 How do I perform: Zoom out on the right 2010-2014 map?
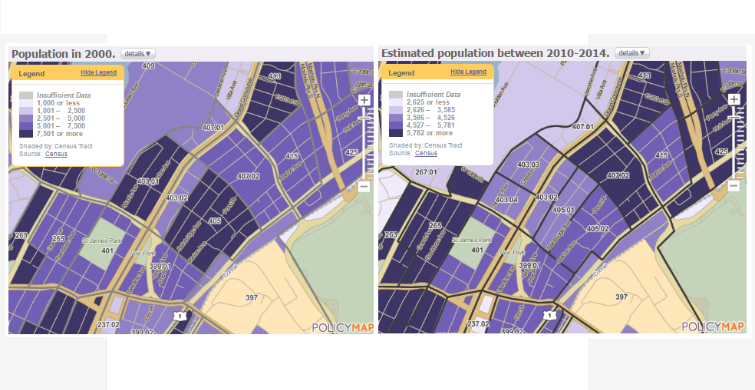(x=733, y=186)
